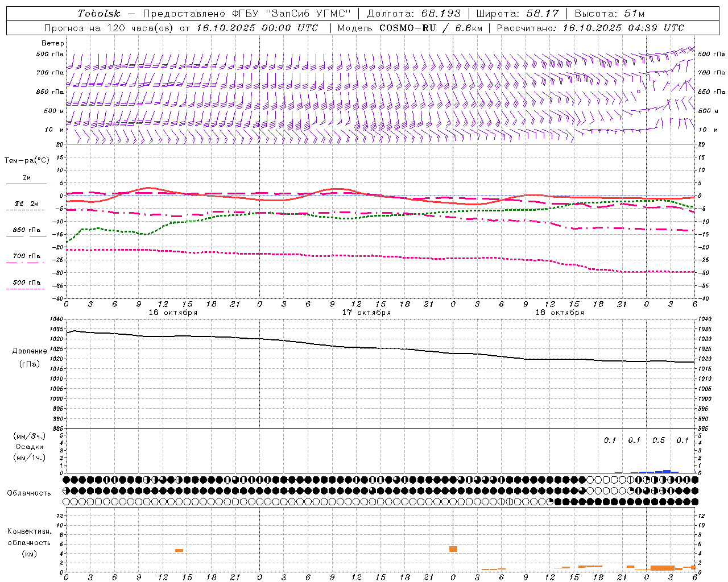Click the '2м' temperature legend entry
Image resolution: width=728 pixels, height=582 pixels.
(x=27, y=177)
